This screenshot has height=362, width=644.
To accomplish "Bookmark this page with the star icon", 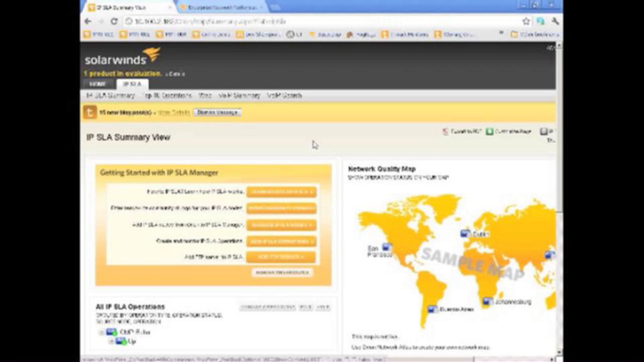I will point(526,21).
